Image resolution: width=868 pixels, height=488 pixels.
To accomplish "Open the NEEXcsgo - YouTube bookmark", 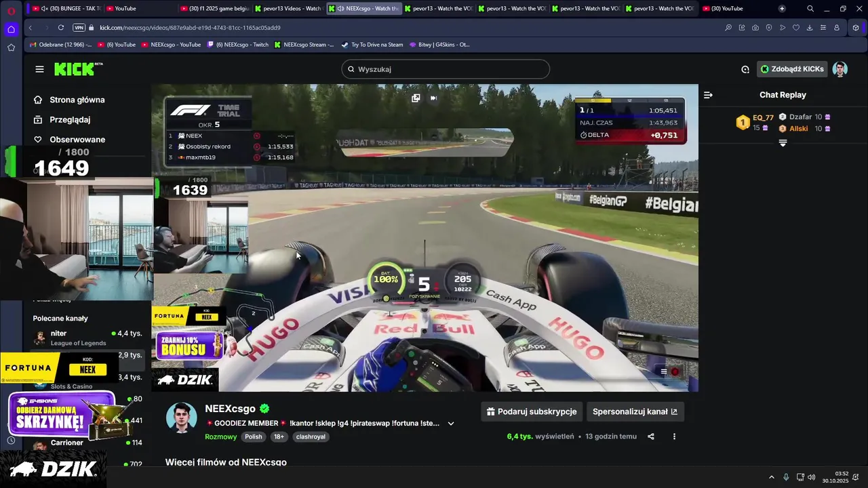I will 171,45.
